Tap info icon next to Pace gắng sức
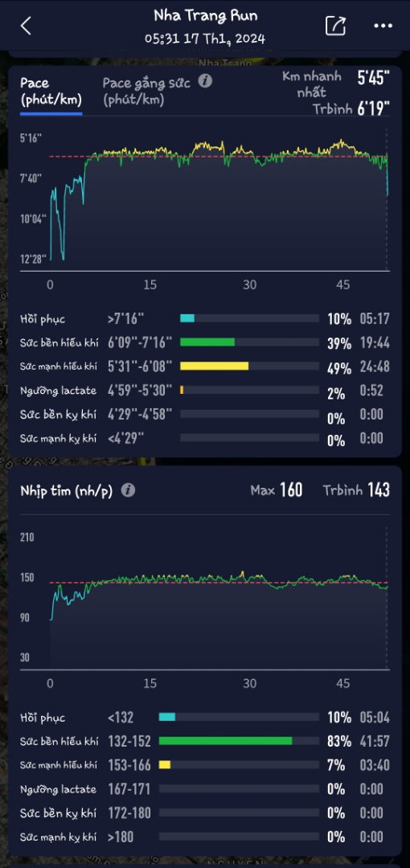The width and height of the screenshot is (410, 868). coord(205,81)
